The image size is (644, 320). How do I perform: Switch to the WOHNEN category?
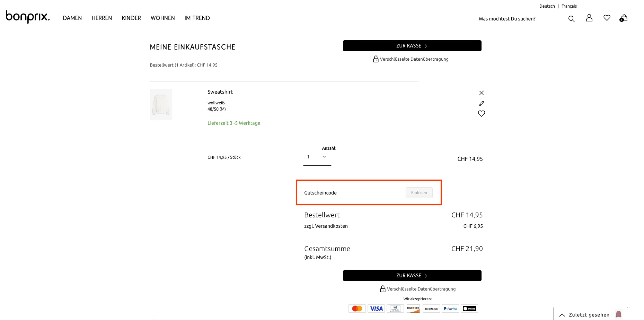pos(162,18)
